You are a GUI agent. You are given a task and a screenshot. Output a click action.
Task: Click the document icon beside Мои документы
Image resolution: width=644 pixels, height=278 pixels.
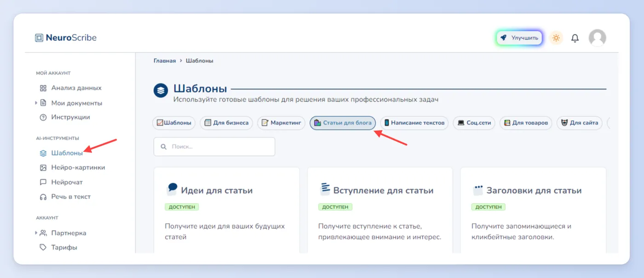coord(43,103)
